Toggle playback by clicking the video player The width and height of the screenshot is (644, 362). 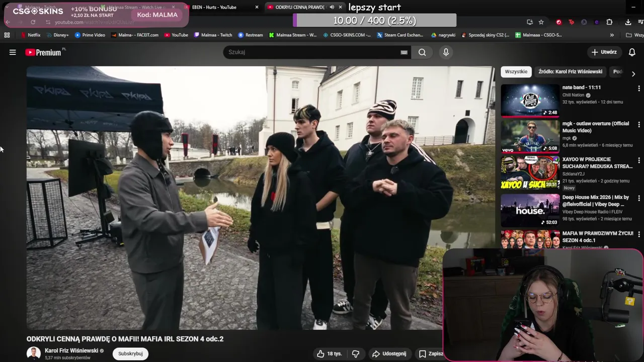pos(261,198)
